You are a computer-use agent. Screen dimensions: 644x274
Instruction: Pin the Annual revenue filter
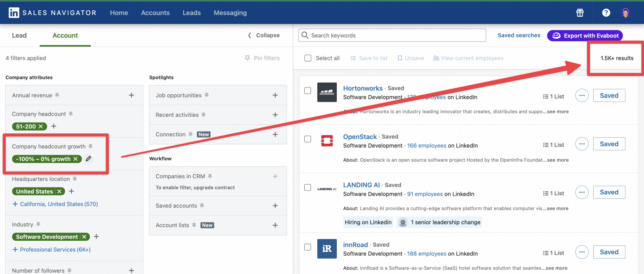click(57, 95)
